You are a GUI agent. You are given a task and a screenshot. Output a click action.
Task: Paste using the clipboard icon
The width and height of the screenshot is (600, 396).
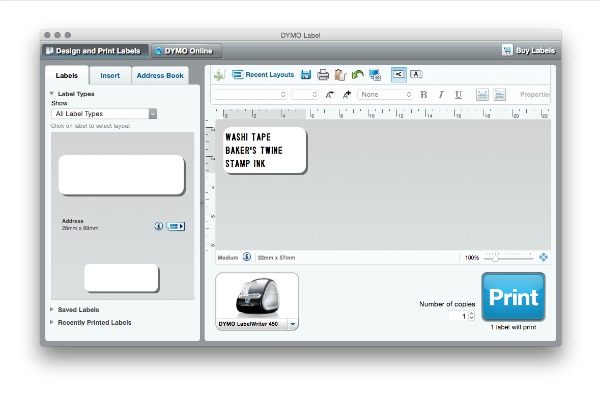[x=340, y=75]
